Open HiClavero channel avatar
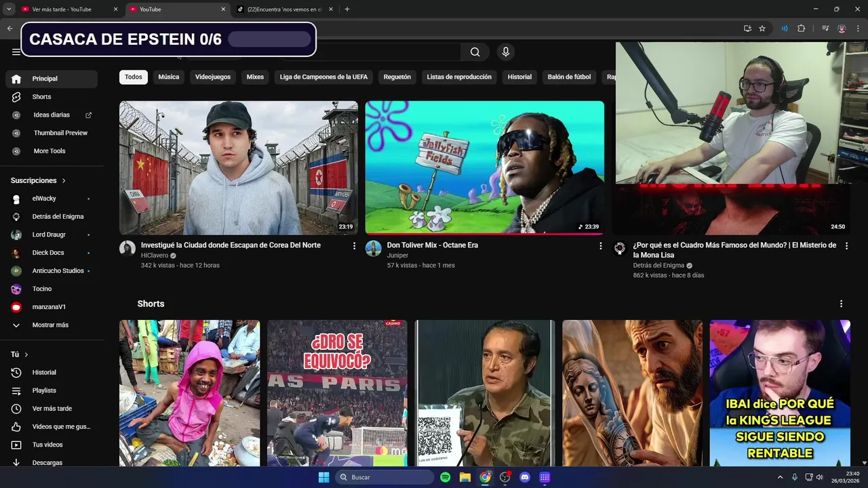This screenshot has height=488, width=868. point(127,248)
